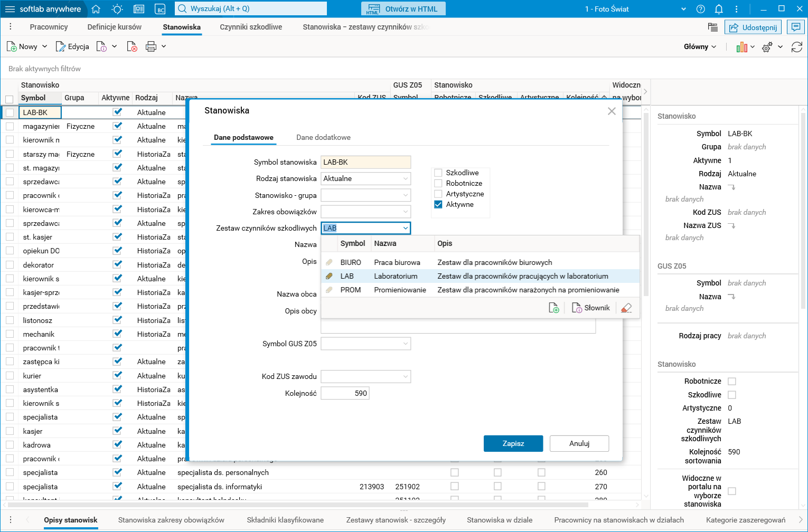Open the Symbol GUS Z05 dropdown
Screen dimensions: 808x532
coord(406,344)
